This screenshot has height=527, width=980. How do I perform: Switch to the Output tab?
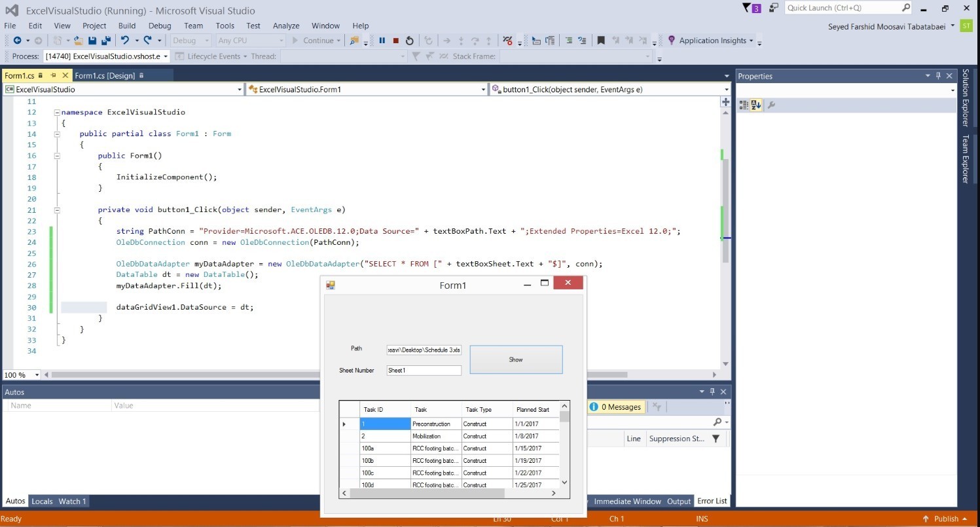coord(679,501)
